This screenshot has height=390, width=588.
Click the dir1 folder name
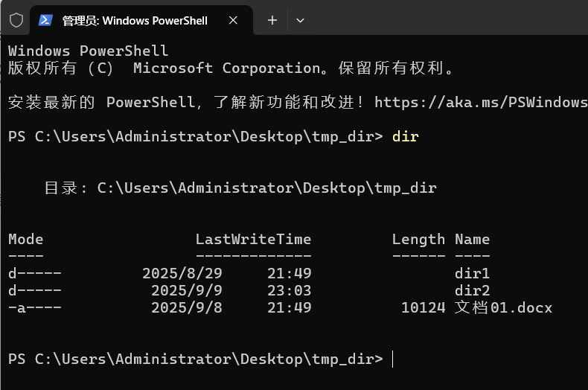472,273
